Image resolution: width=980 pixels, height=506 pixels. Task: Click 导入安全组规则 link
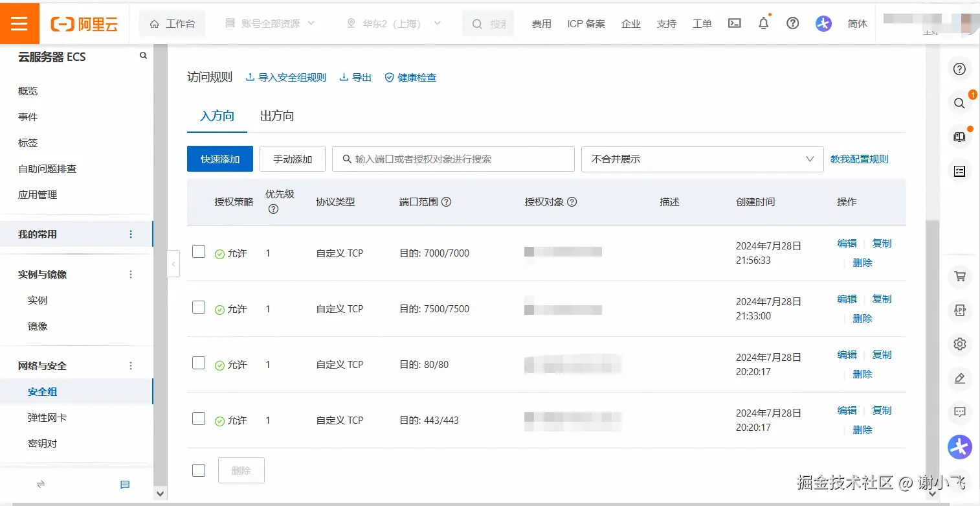point(286,77)
